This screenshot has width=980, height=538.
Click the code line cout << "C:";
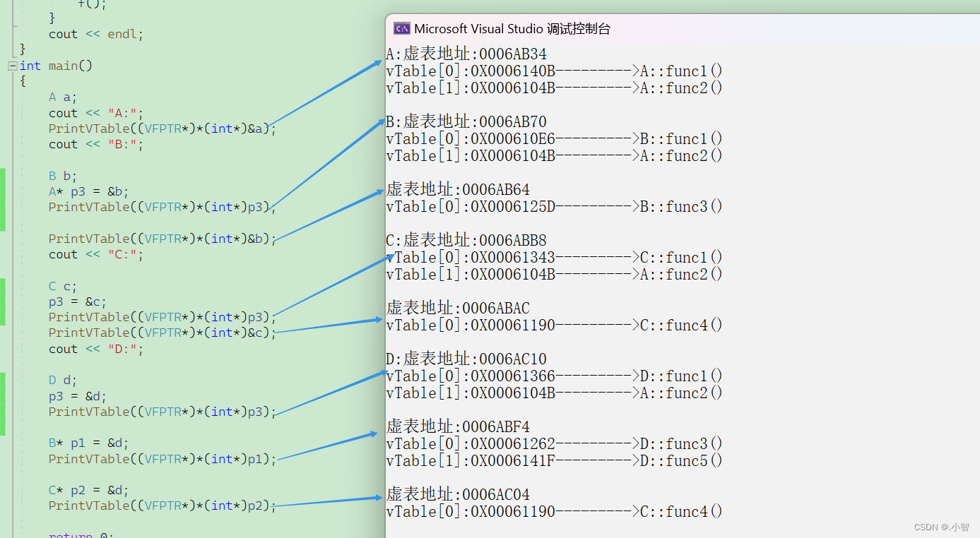click(x=96, y=254)
